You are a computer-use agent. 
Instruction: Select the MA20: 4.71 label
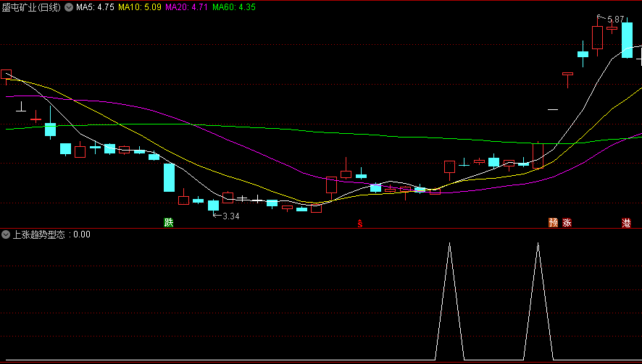(187, 7)
